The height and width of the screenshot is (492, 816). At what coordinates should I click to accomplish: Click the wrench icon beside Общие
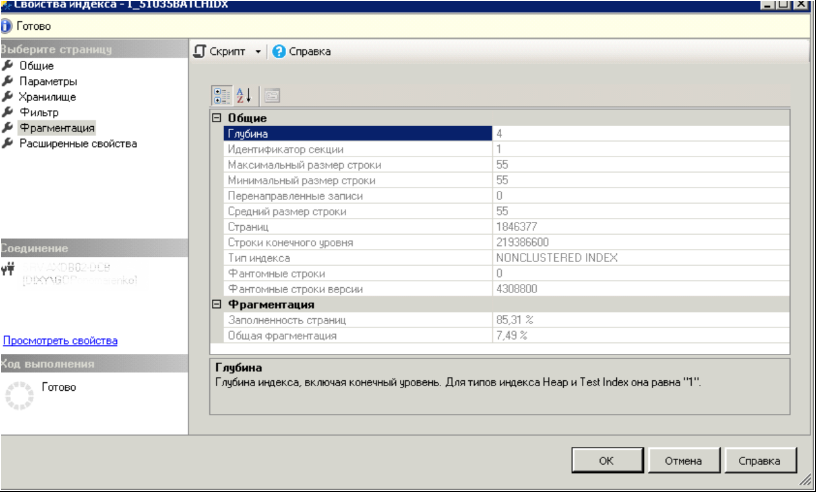pos(9,66)
